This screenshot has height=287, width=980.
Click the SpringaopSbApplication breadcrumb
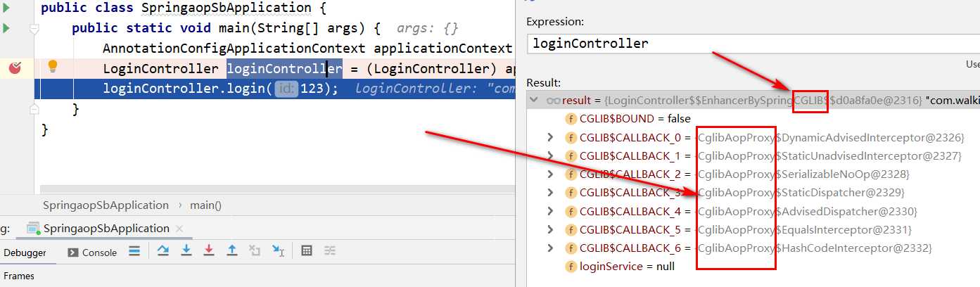click(x=106, y=205)
